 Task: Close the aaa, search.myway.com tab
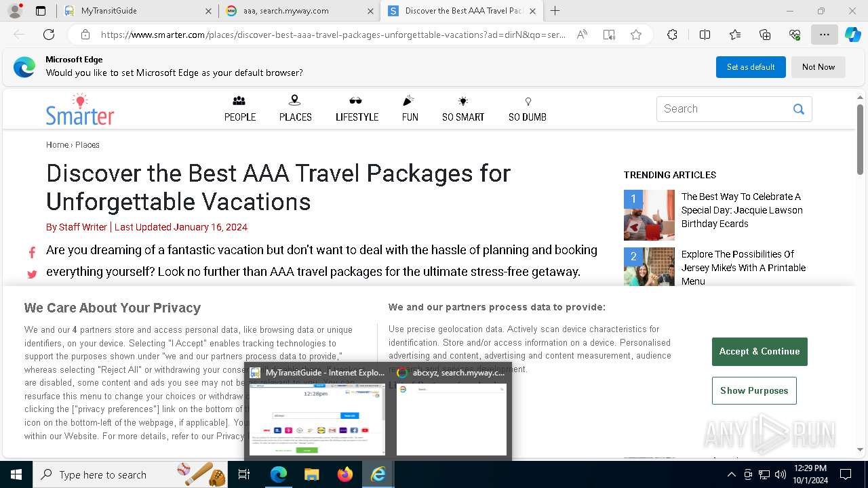370,11
